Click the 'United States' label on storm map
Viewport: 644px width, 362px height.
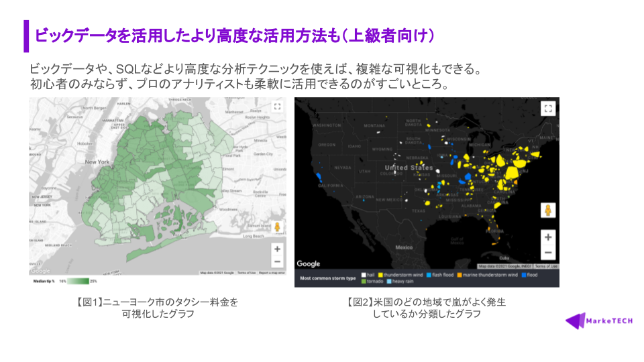409,168
